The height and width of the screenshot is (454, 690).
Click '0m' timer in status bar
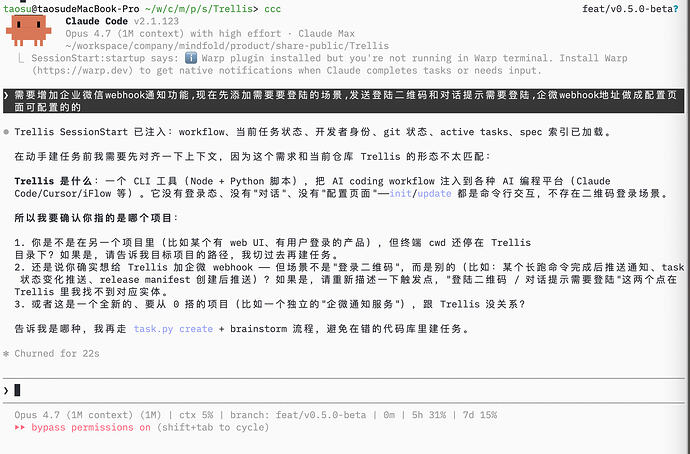coord(389,415)
